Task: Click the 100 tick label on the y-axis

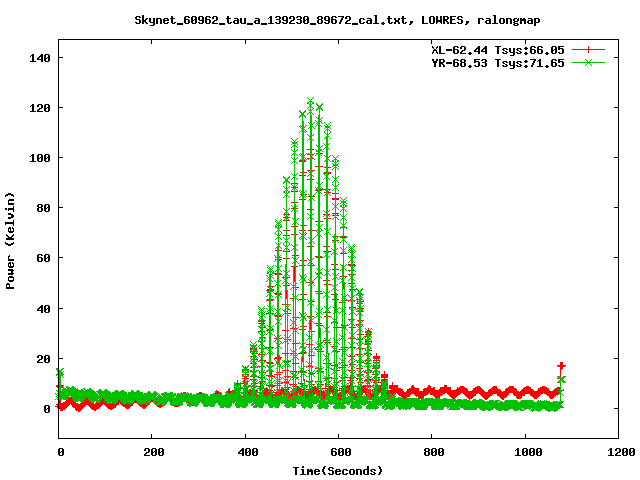Action: (x=40, y=158)
